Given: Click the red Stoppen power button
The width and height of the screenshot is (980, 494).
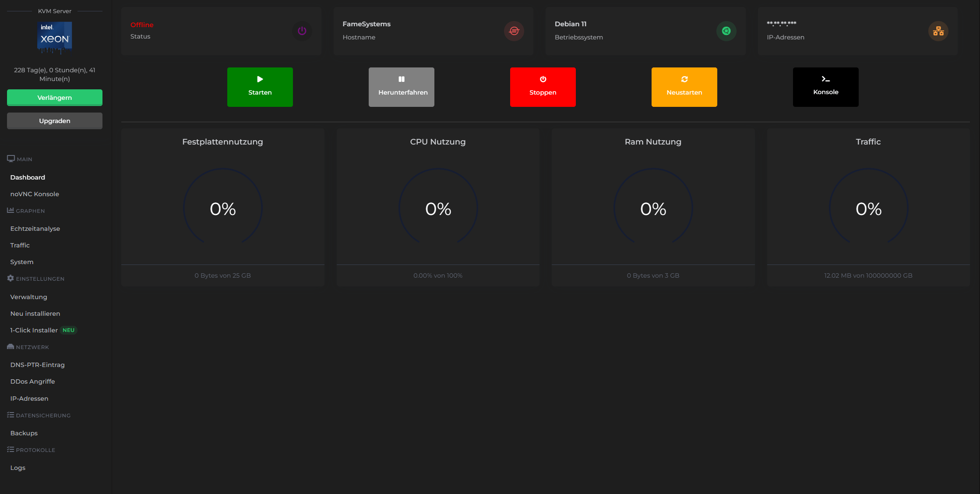Looking at the screenshot, I should (543, 87).
